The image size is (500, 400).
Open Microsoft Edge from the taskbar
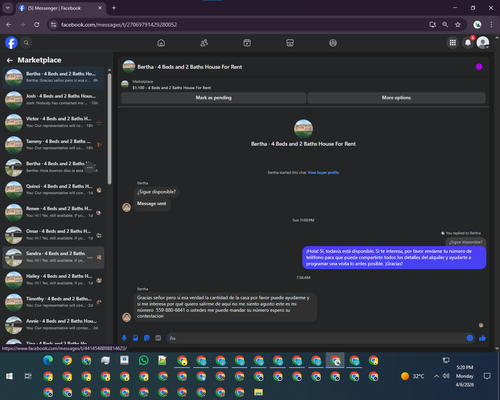point(48,360)
